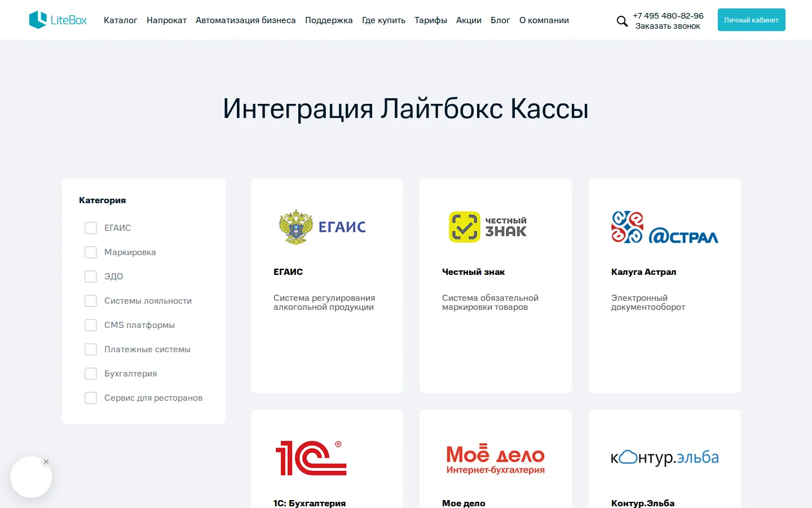This screenshot has width=812, height=508.
Task: Click the Категория heading
Action: click(102, 200)
